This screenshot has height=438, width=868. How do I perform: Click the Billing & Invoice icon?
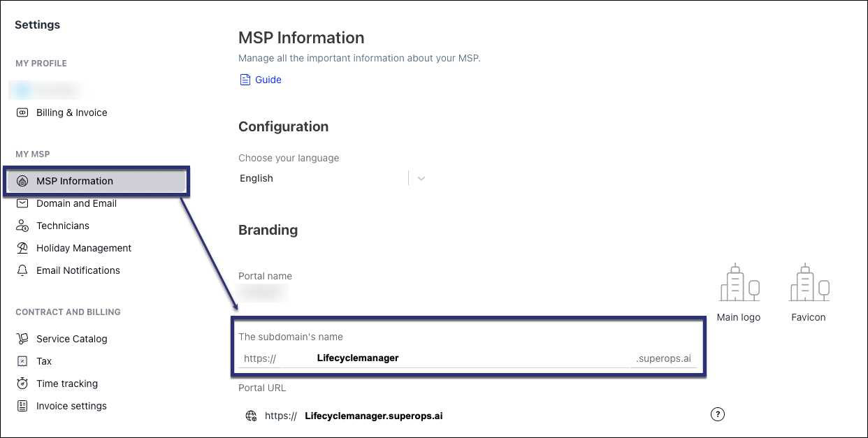point(22,112)
